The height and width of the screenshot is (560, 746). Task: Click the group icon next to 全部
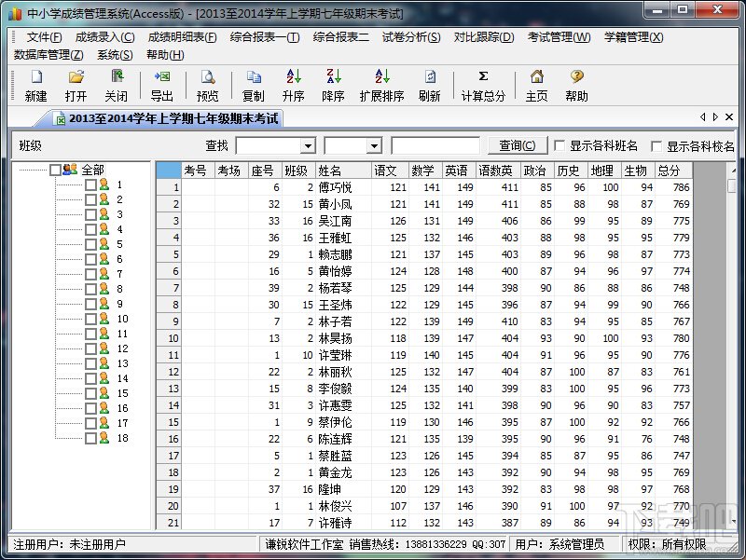pos(70,170)
